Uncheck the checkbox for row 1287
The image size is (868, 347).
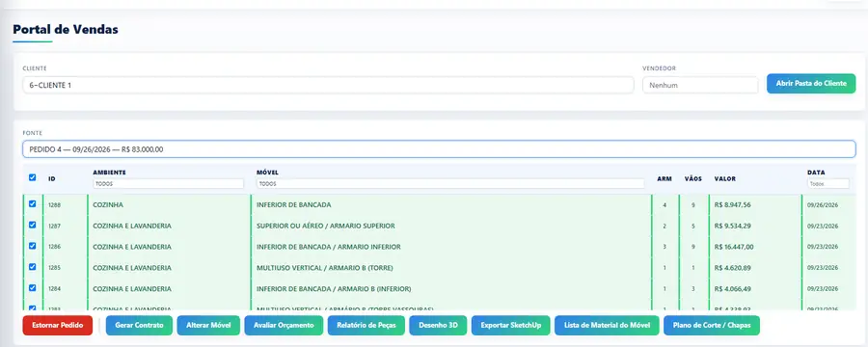pos(32,226)
